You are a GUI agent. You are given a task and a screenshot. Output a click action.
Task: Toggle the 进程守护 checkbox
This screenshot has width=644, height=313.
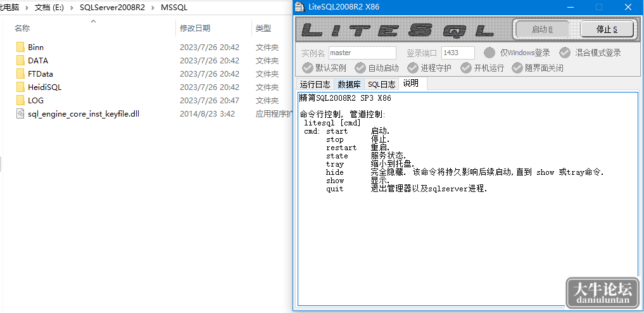tap(413, 68)
